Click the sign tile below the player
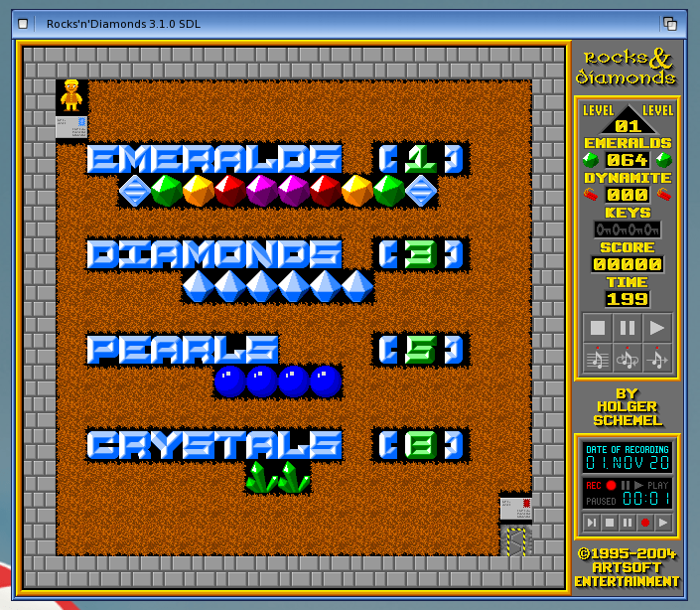Image resolution: width=700 pixels, height=610 pixels. [71, 126]
